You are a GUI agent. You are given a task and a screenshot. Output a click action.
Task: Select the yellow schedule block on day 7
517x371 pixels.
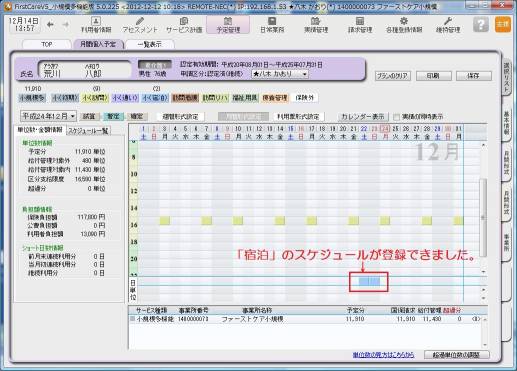(x=206, y=220)
